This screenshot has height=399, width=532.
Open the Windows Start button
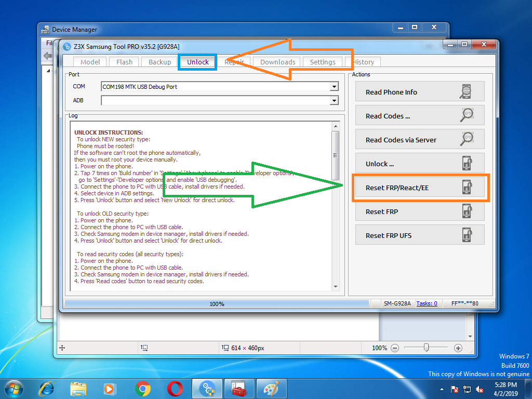click(14, 389)
